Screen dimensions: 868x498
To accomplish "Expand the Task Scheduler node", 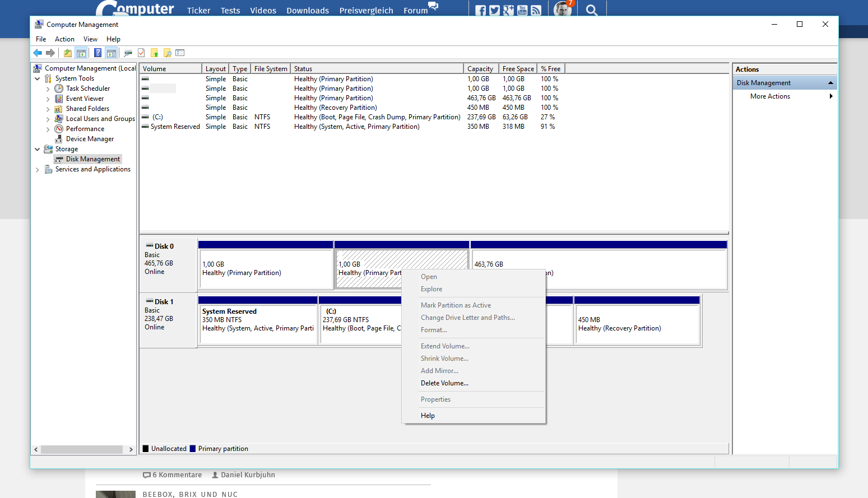I will click(x=48, y=89).
